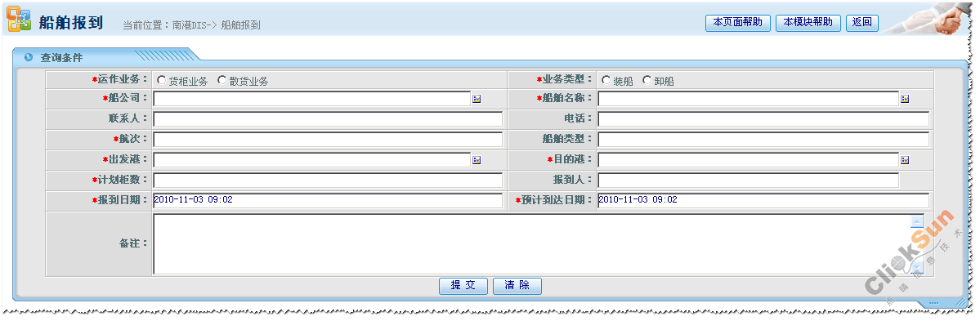Click the 预计到达日期 date field
Viewport: 980px width, 321px height.
pos(763,200)
